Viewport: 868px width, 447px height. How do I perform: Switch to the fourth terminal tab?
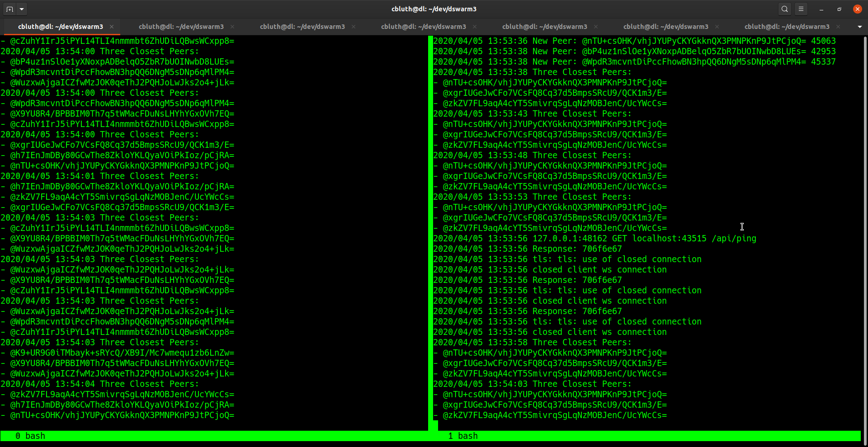(424, 27)
